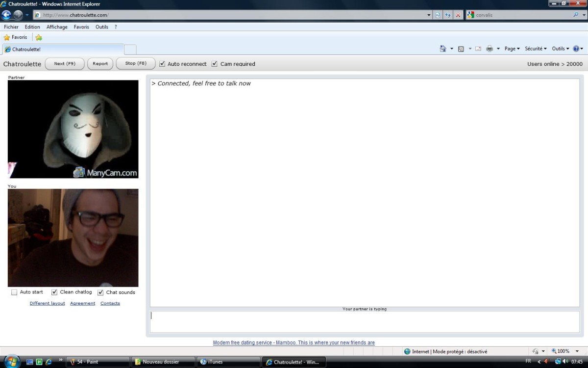Open the Fichier menu
This screenshot has height=368, width=588.
point(11,27)
